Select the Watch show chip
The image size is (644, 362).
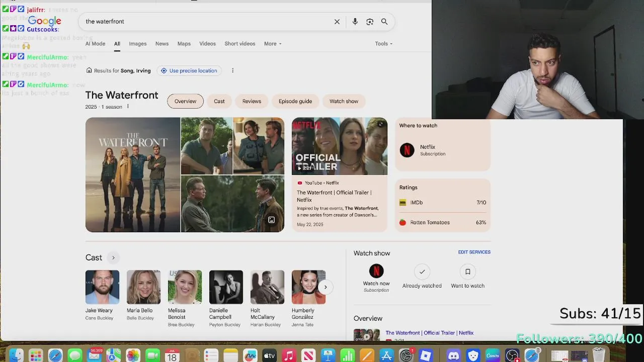point(344,101)
